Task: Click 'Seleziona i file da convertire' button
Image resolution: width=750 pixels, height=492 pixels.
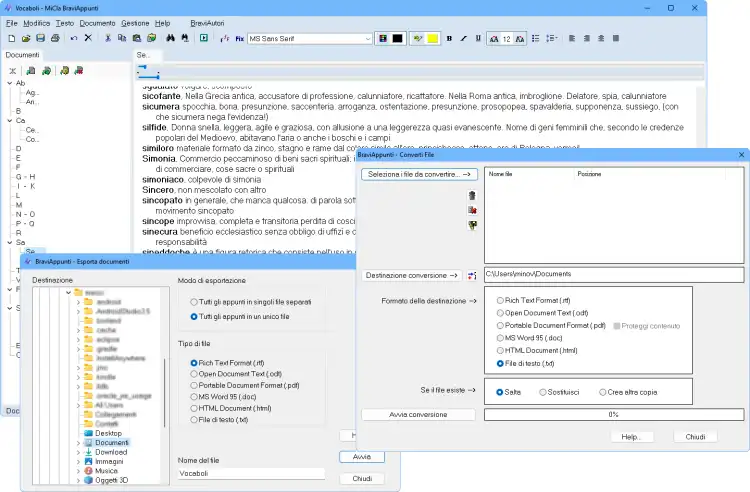Action: [419, 175]
